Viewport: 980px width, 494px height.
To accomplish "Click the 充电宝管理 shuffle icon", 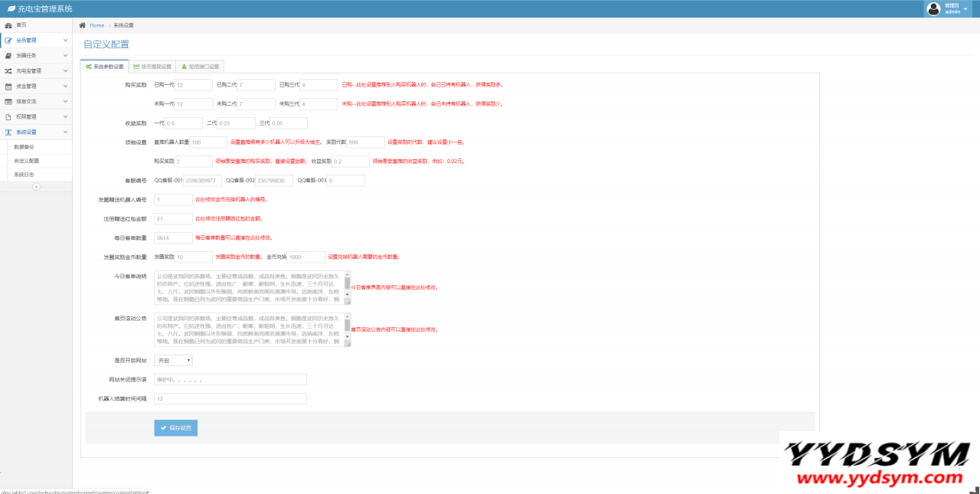I will click(x=8, y=70).
